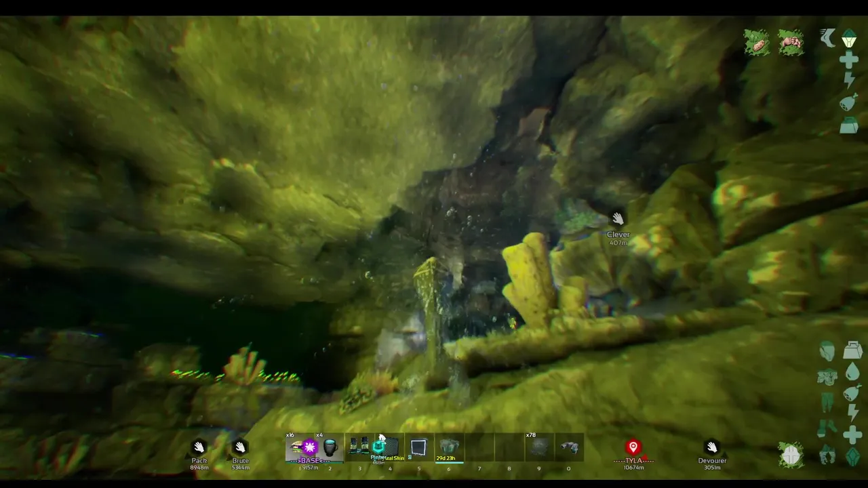The height and width of the screenshot is (488, 868).
Task: Click the mount stamina lightning icon
Action: click(849, 81)
